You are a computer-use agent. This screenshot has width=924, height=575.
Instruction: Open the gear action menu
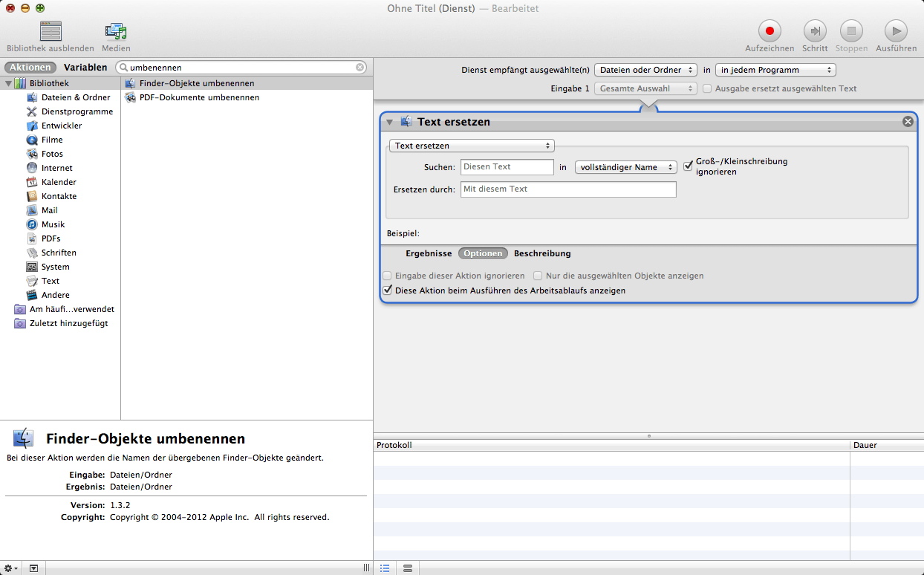click(10, 568)
